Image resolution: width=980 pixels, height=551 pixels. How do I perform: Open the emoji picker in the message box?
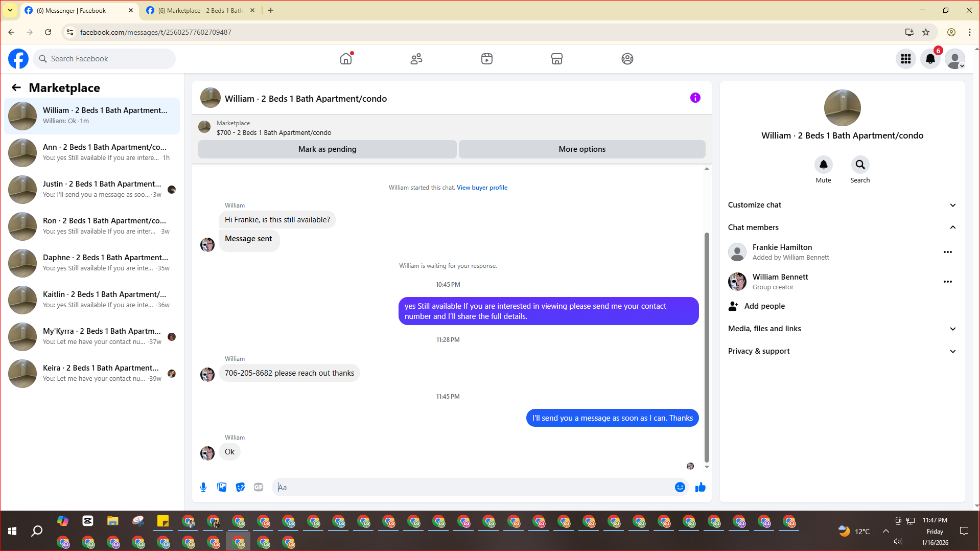(x=680, y=487)
